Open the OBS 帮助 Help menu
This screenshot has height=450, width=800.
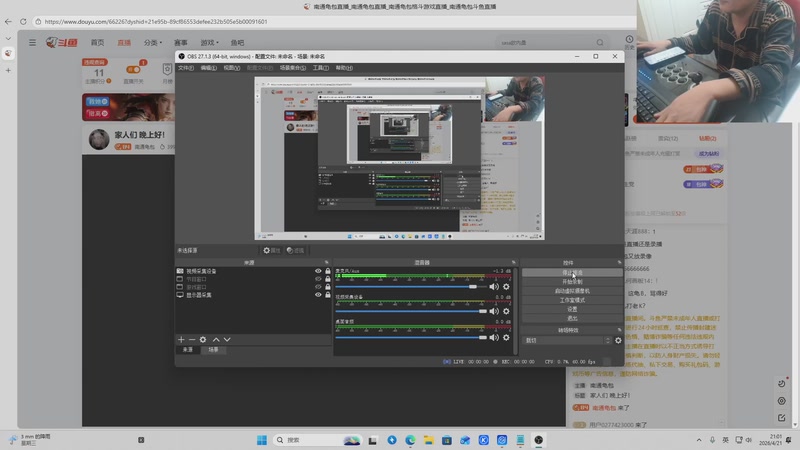coord(344,68)
